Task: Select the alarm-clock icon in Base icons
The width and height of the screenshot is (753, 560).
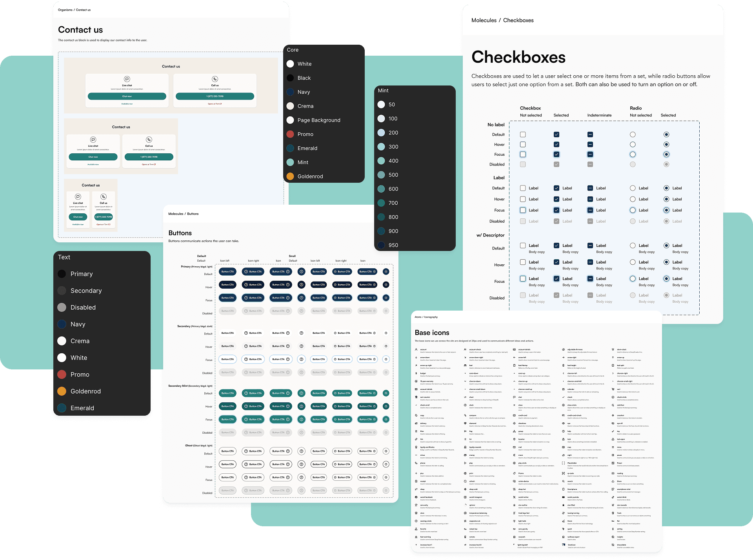Action: click(x=613, y=349)
